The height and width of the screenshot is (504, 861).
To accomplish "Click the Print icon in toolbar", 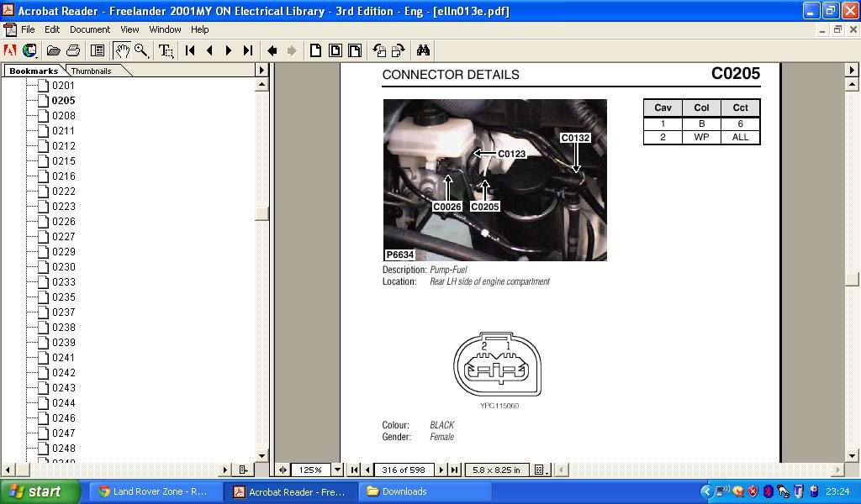I will [x=73, y=51].
